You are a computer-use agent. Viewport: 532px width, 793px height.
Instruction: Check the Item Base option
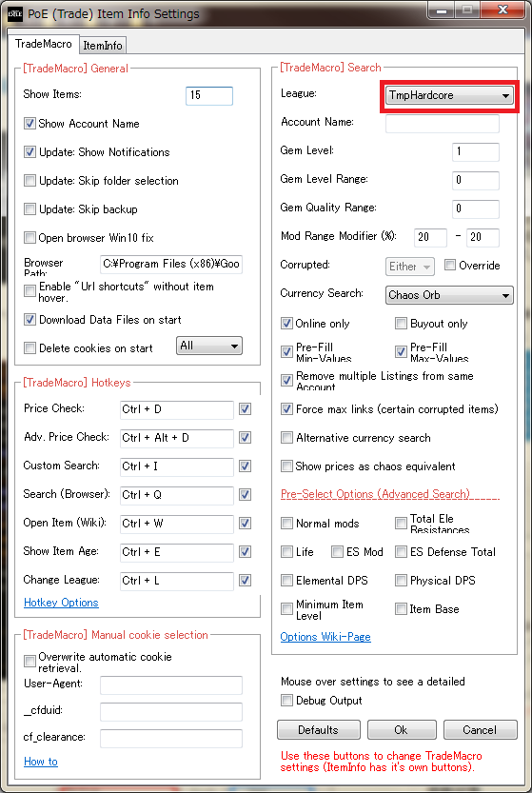pyautogui.click(x=401, y=609)
